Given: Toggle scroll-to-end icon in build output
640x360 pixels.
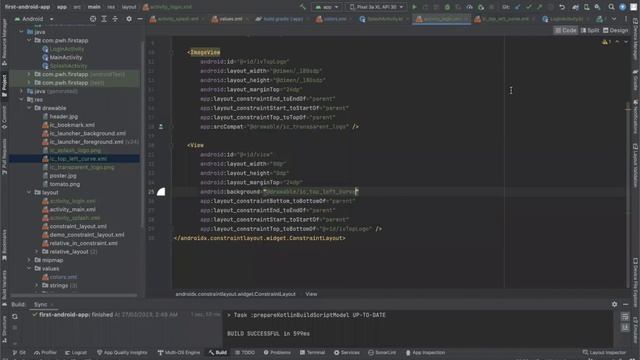Looking at the screenshot, I should point(625,327).
